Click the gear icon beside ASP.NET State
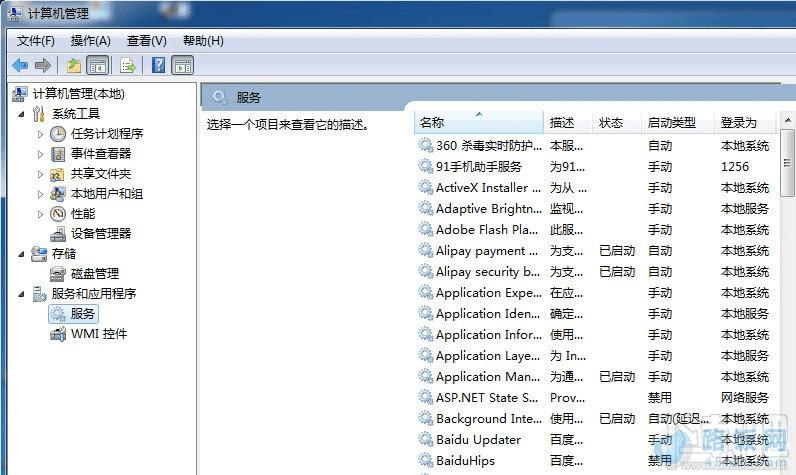The width and height of the screenshot is (796, 475). point(425,397)
